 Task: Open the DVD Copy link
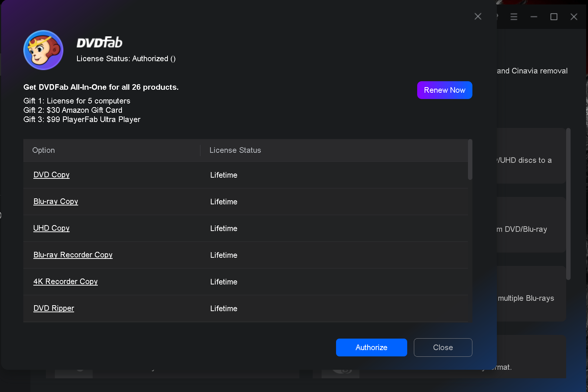[x=52, y=175]
